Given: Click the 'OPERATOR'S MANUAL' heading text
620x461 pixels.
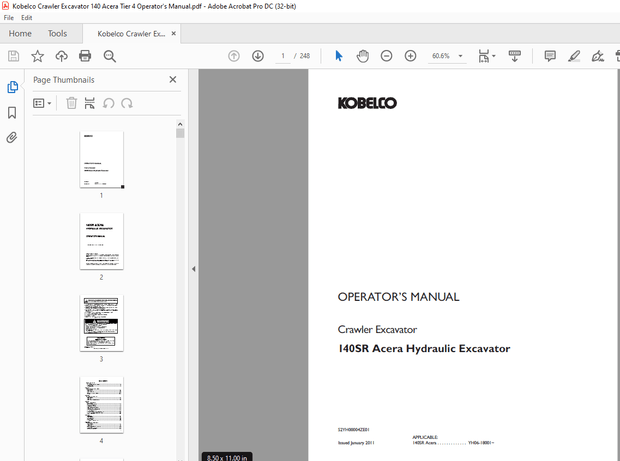Looking at the screenshot, I should coord(398,297).
